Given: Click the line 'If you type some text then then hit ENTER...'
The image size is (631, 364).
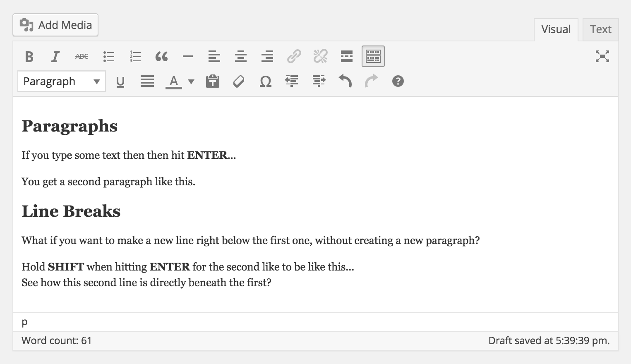Looking at the screenshot, I should [129, 155].
